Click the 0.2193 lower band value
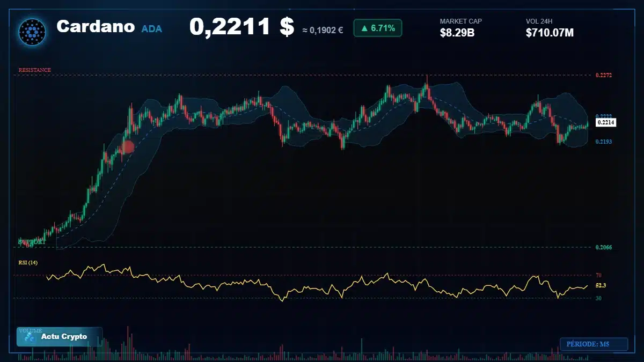The image size is (644, 362). (604, 142)
